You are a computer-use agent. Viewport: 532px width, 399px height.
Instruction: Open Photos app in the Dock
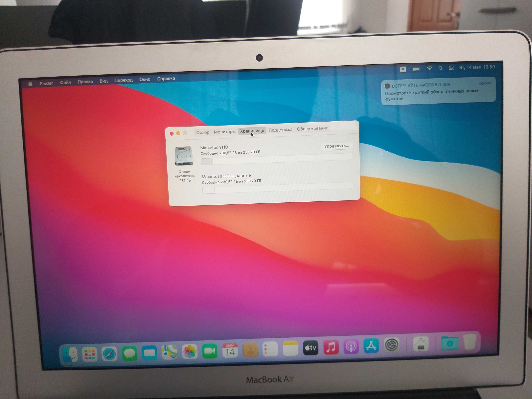tap(190, 352)
